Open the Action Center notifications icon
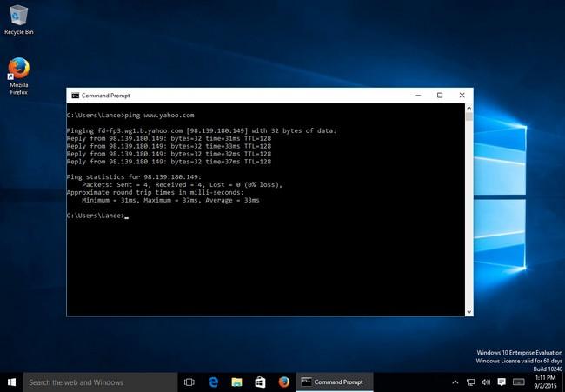565x392 pixels. click(502, 382)
